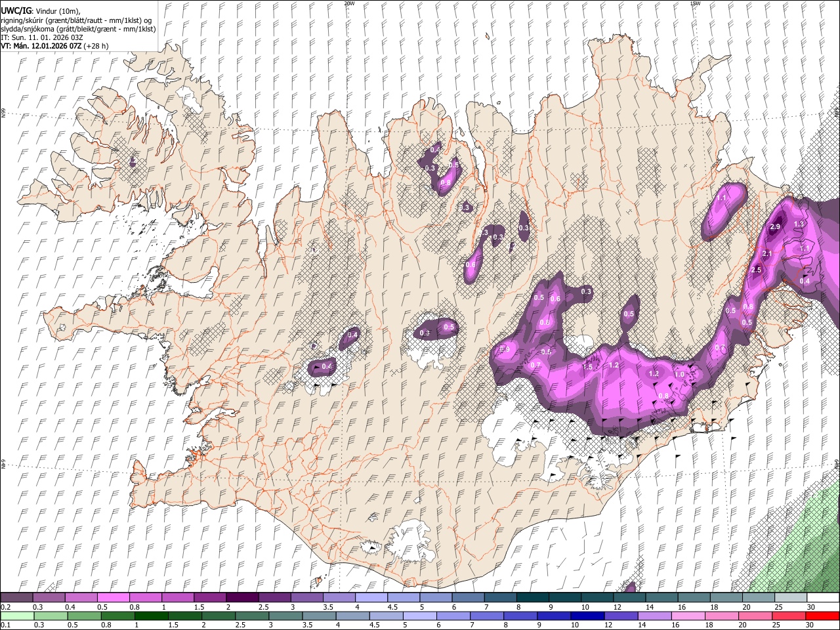The height and width of the screenshot is (630, 840).
Task: Click the 1.0 snowfall value on the map
Action: tap(680, 375)
